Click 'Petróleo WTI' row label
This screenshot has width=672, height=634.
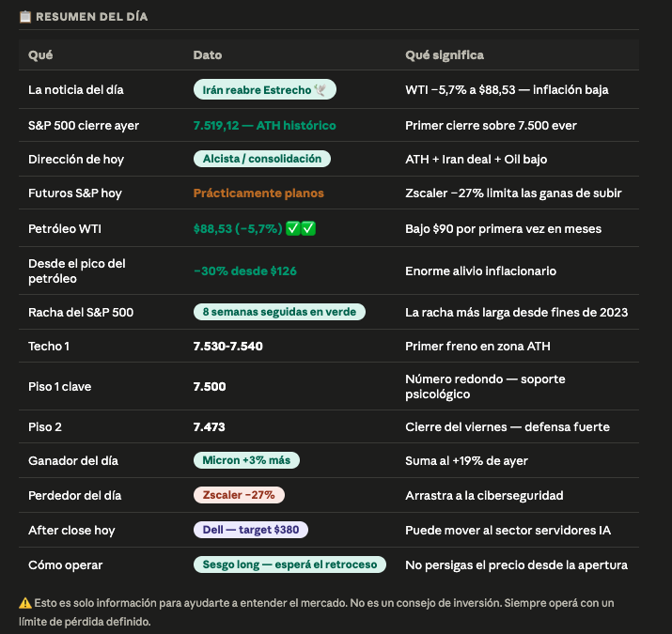(x=65, y=229)
